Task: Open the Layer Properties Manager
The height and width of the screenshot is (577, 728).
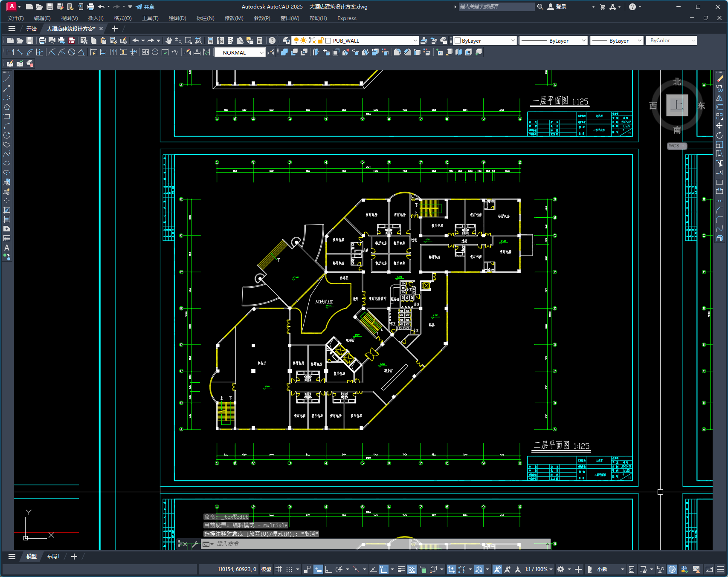Action: (x=286, y=40)
